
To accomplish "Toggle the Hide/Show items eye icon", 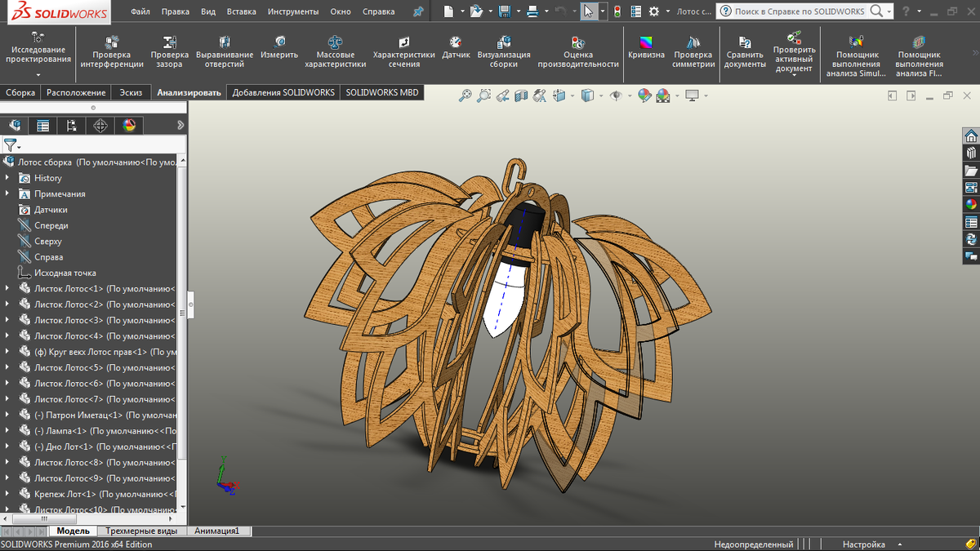I will point(616,96).
